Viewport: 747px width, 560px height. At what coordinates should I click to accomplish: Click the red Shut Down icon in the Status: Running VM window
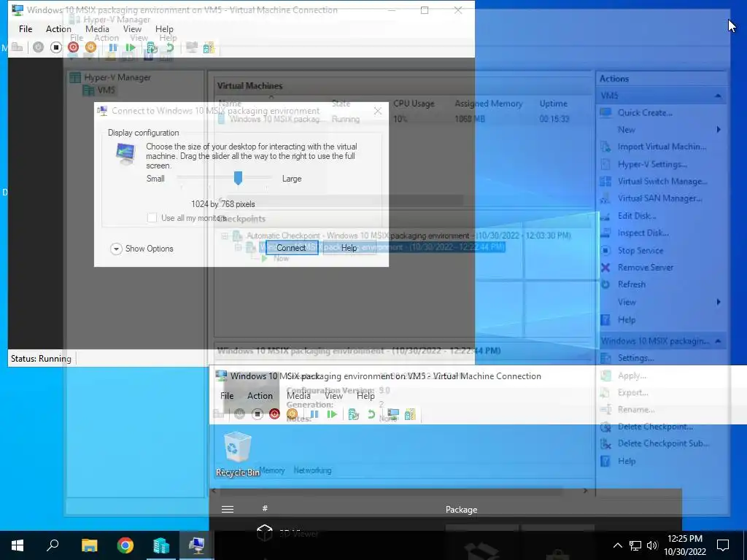pos(73,47)
